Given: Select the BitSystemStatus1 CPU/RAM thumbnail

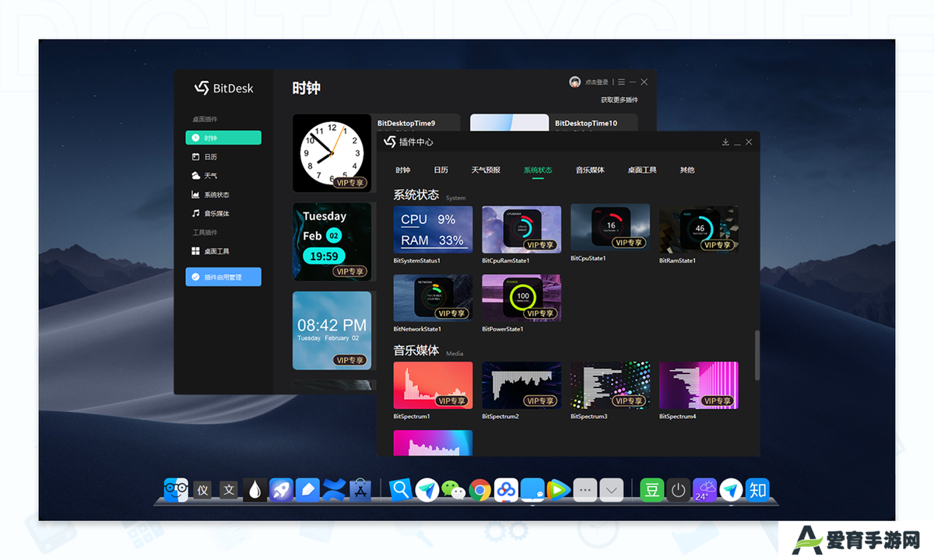Looking at the screenshot, I should point(433,229).
